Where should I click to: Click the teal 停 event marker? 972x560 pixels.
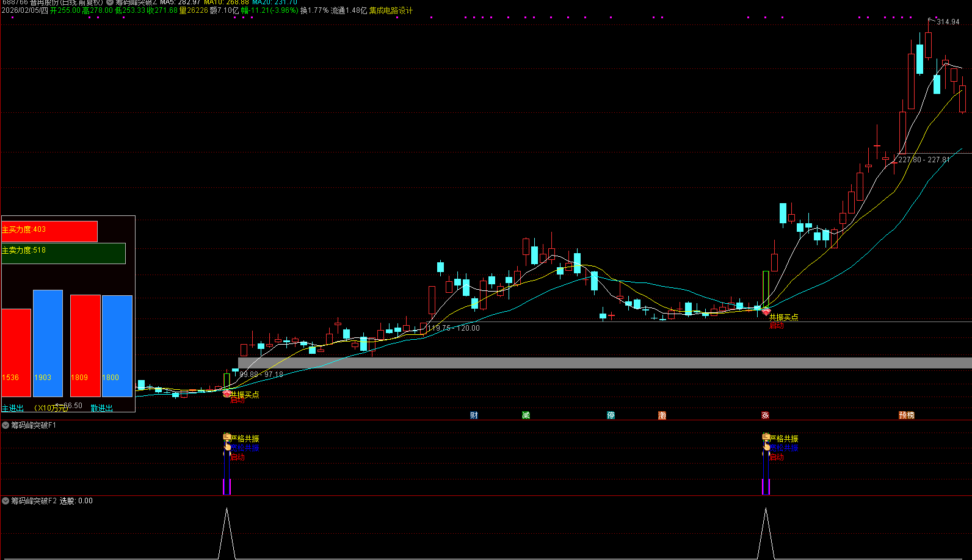tap(611, 415)
